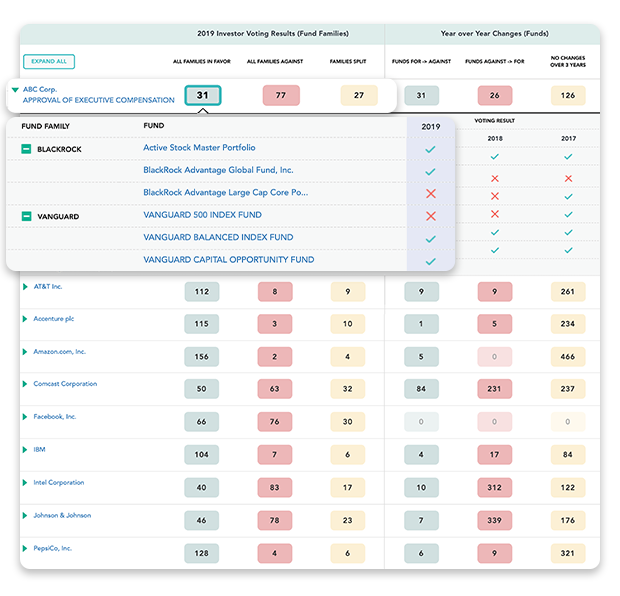
Task: Click the 2019 column header
Action: coord(431,127)
